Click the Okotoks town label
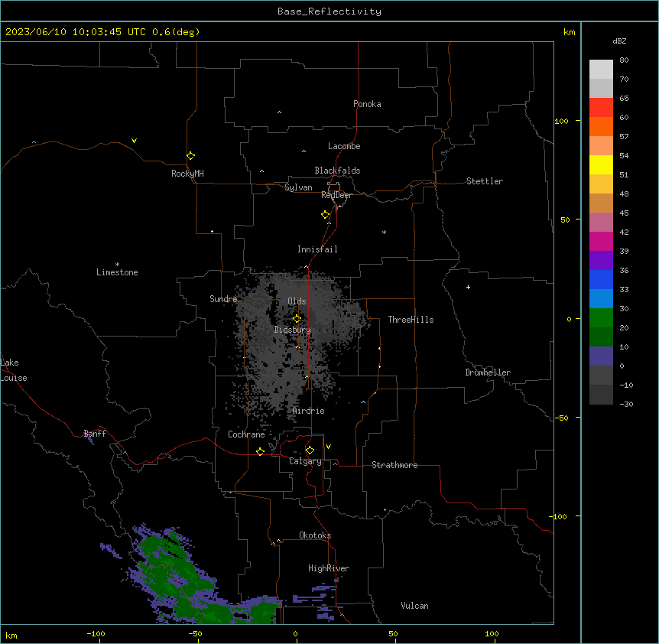 coord(315,535)
